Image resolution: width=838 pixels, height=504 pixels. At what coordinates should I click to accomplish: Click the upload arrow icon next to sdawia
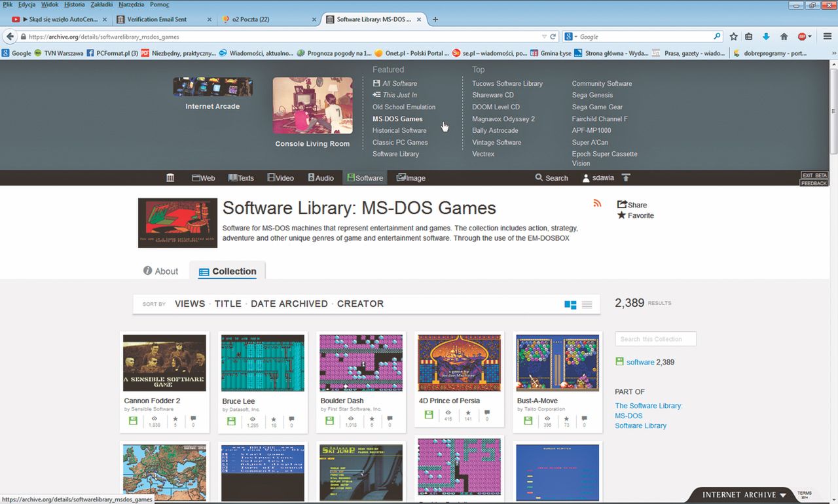click(x=626, y=177)
